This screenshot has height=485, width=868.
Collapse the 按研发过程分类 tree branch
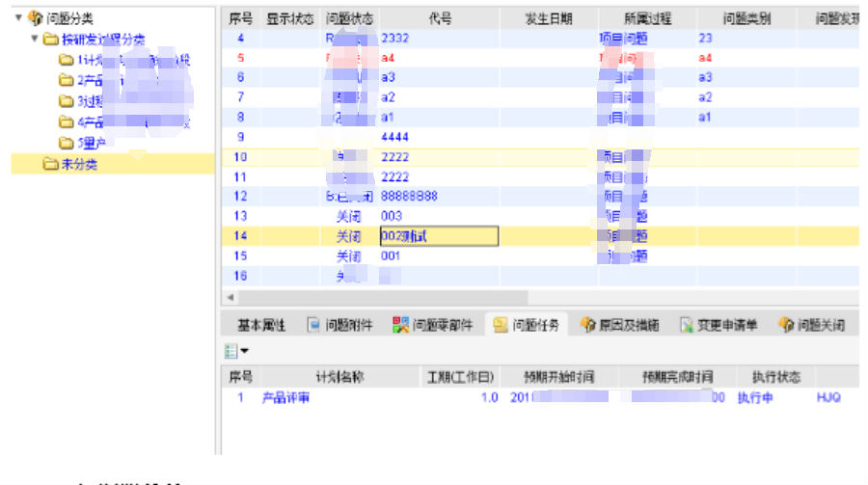point(34,40)
